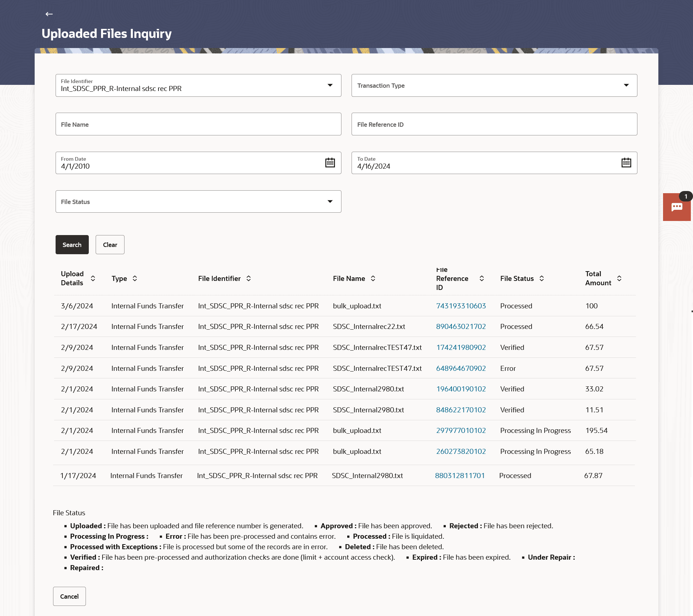
Task: Sort by File Reference ID column
Action: tap(481, 278)
